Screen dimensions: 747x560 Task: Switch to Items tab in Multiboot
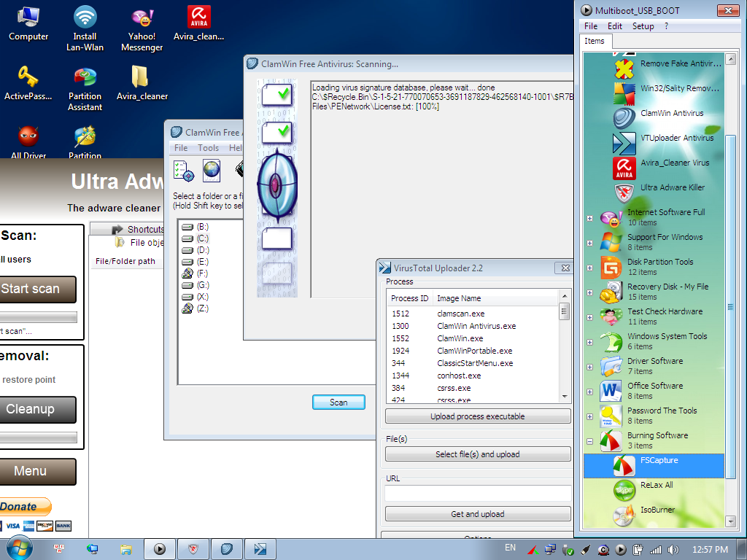[x=594, y=41]
